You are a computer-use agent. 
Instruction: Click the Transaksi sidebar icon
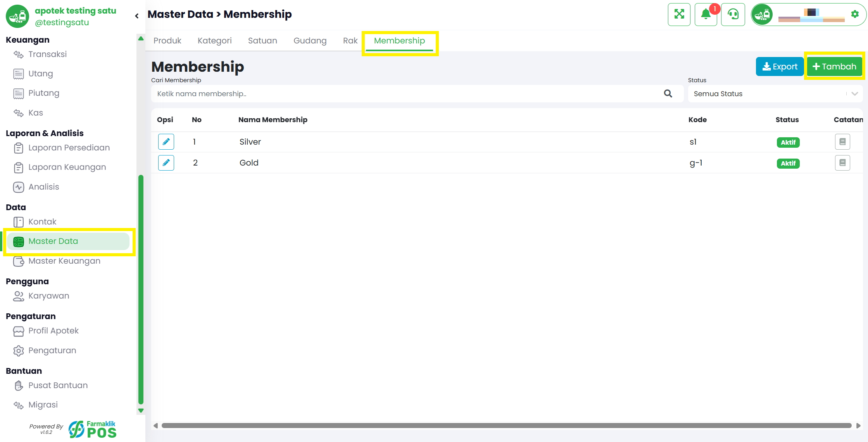tap(18, 54)
